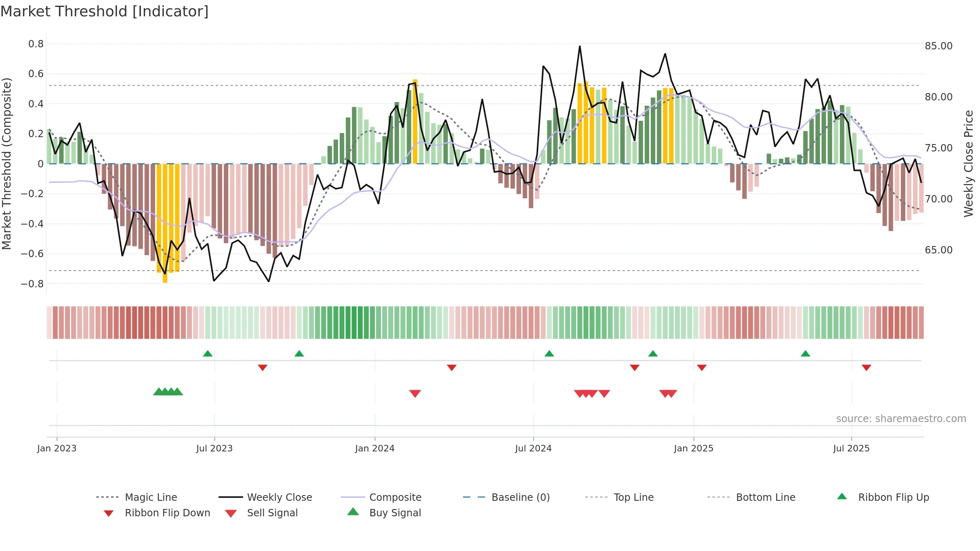
Task: Click the ribbon flip up marker just after Jul 2024
Action: (x=549, y=353)
